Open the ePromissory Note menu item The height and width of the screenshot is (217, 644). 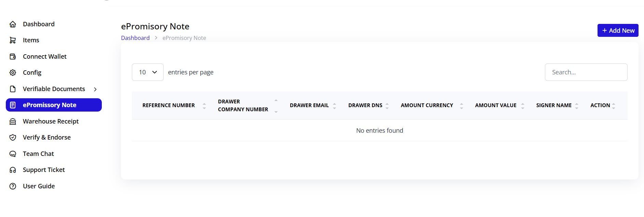click(50, 105)
